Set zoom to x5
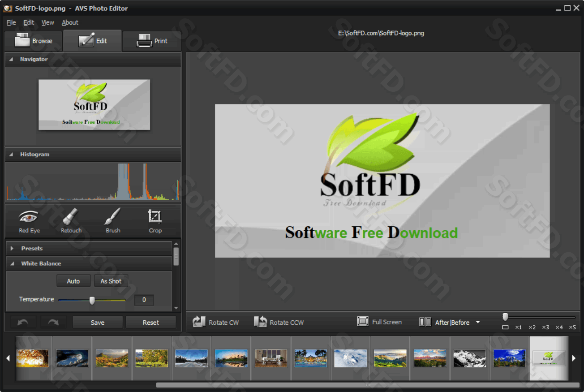The width and height of the screenshot is (584, 392). pyautogui.click(x=572, y=327)
